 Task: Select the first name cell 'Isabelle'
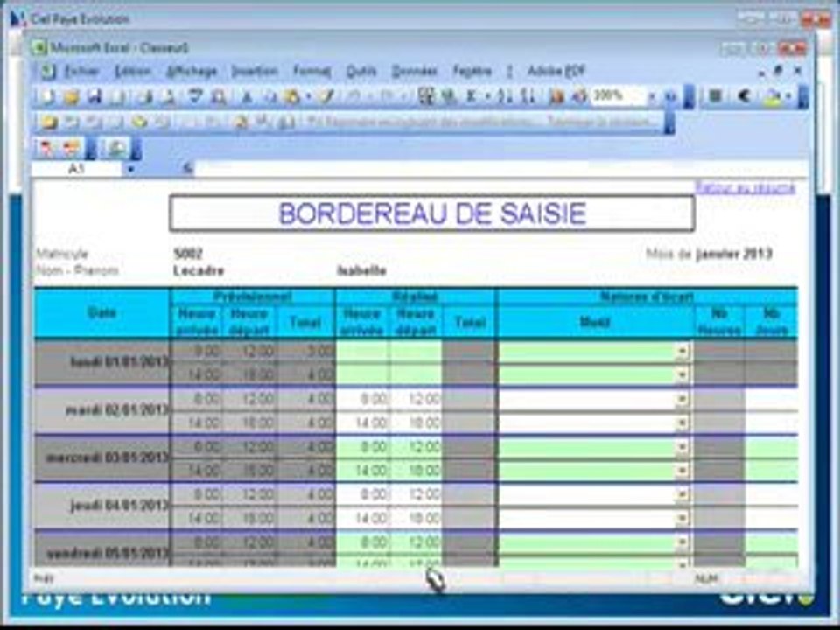click(362, 270)
